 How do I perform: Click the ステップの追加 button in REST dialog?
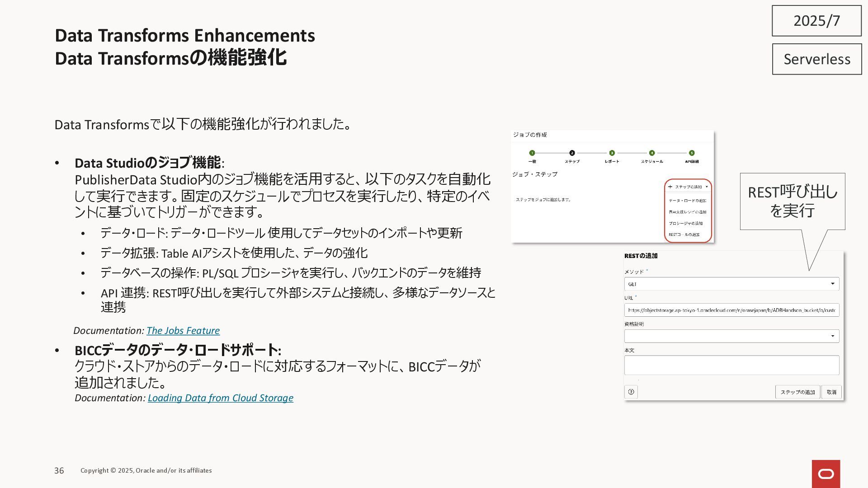[x=797, y=392]
